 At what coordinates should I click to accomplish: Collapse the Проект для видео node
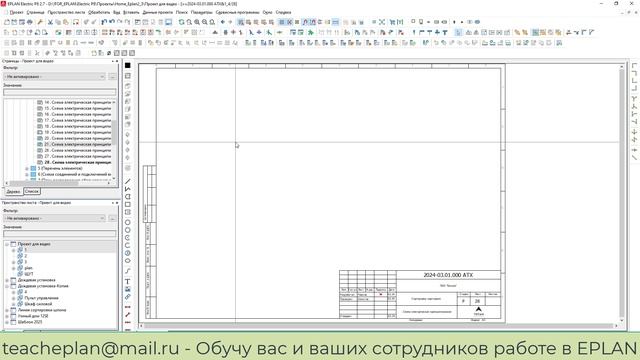pos(7,244)
